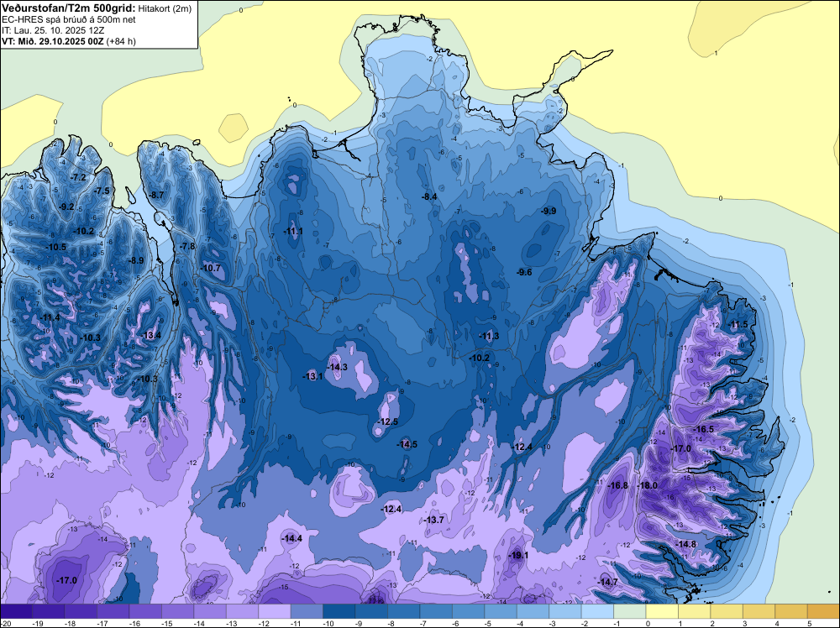Click the orange legend swatch right of 5
The height and width of the screenshot is (628, 840).
click(x=823, y=611)
